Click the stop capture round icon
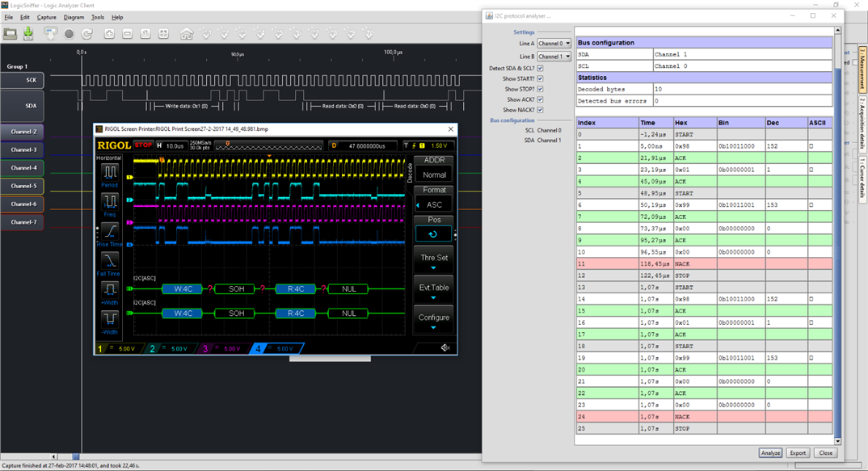The height and width of the screenshot is (471, 868). (x=69, y=34)
